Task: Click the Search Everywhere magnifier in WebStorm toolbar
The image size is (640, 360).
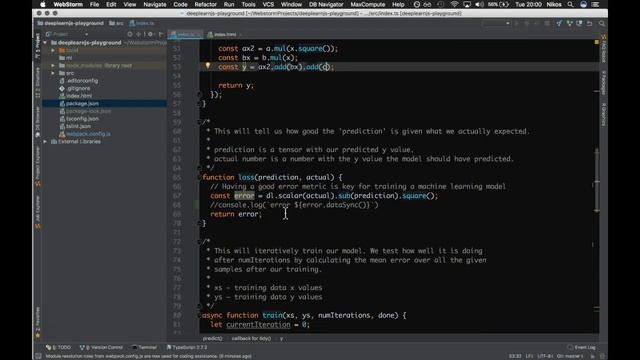Action: tap(602, 24)
